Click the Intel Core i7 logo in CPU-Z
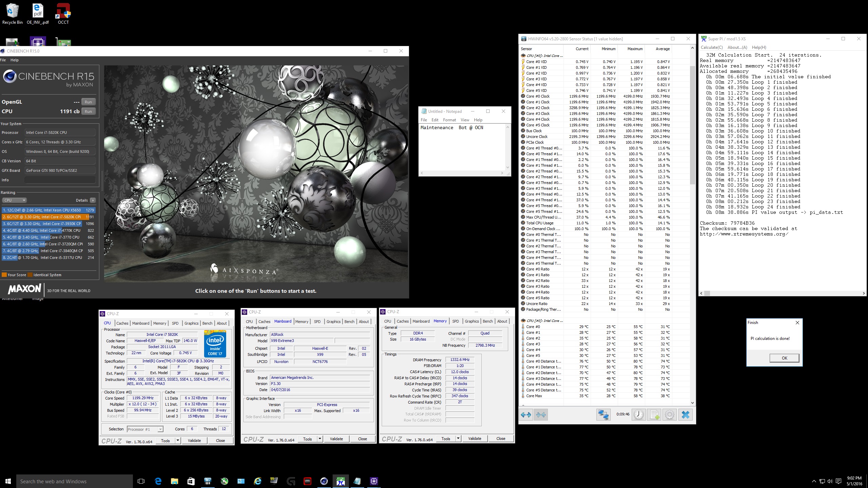This screenshot has width=868, height=488. point(215,344)
